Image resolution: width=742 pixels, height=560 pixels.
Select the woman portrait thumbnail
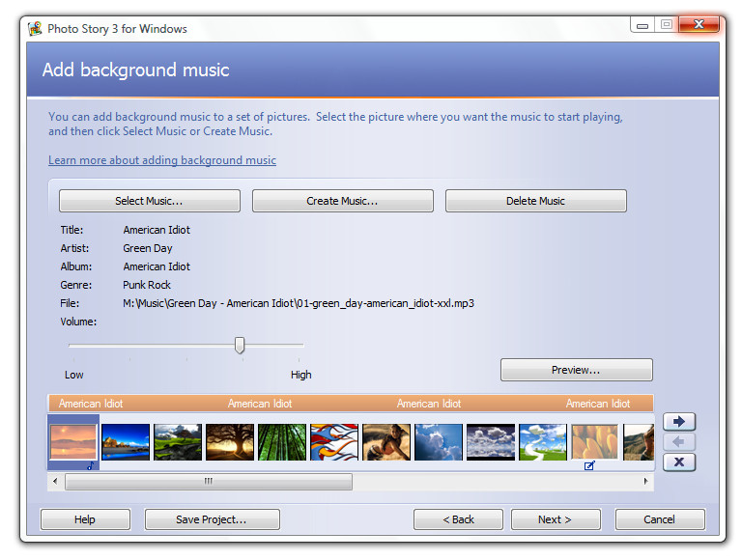pos(386,442)
